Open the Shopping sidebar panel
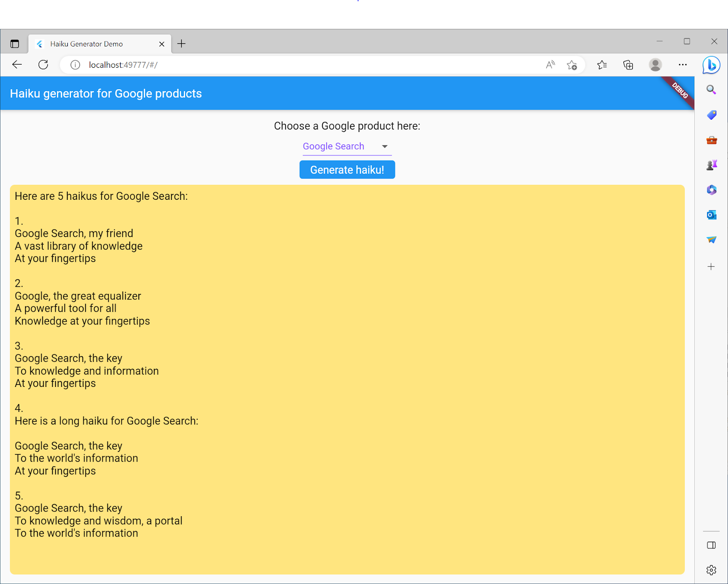The image size is (728, 584). pyautogui.click(x=711, y=115)
